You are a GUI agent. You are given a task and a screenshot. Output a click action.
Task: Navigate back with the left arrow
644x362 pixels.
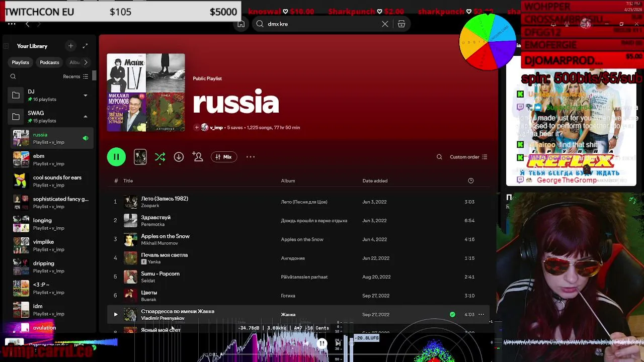click(28, 24)
